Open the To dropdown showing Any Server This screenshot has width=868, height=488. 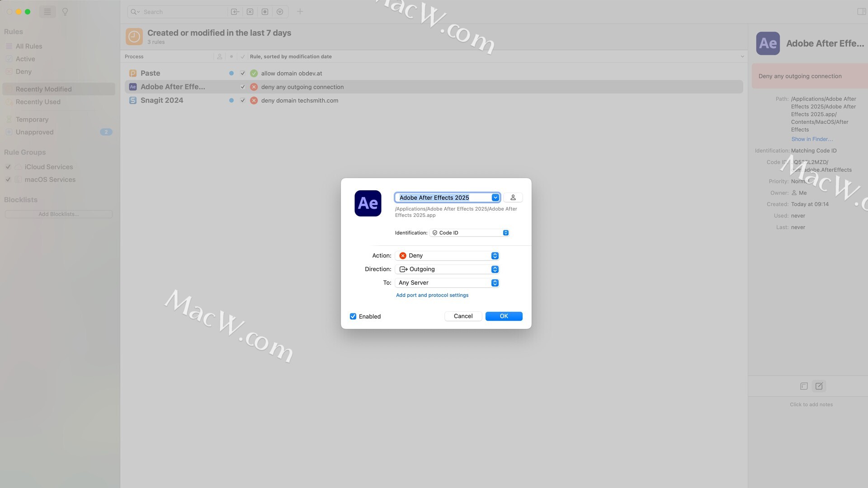point(447,283)
